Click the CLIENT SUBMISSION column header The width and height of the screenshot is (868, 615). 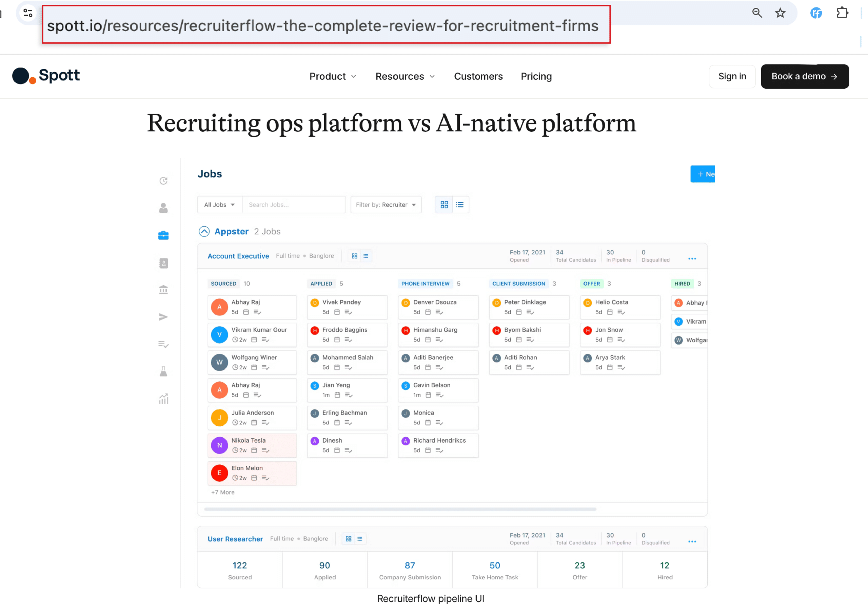pyautogui.click(x=519, y=284)
